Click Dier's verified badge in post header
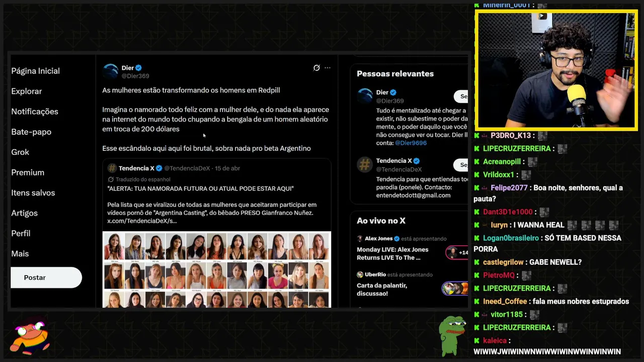The height and width of the screenshot is (362, 644). (x=138, y=68)
